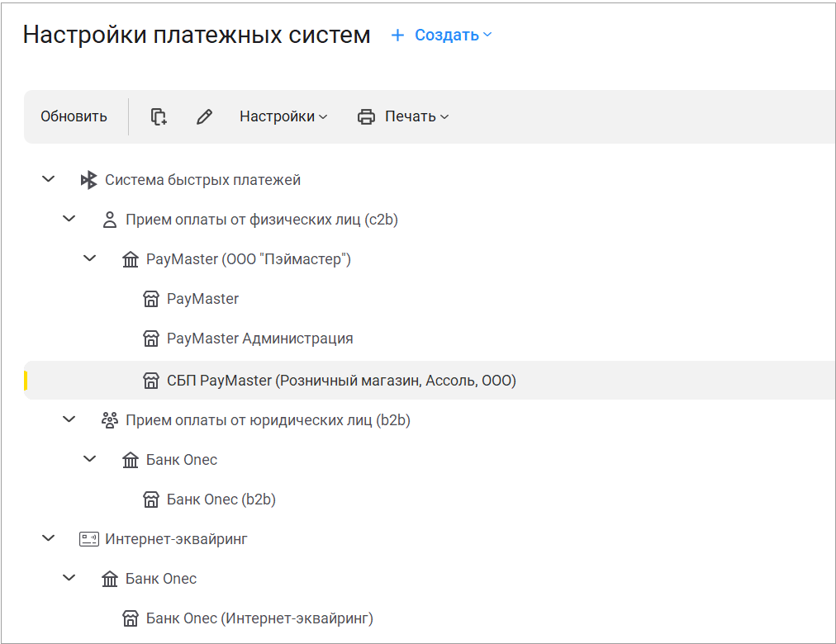Viewport: 836px width, 644px height.
Task: Click the Система быстрых платежей logo icon
Action: 88,180
